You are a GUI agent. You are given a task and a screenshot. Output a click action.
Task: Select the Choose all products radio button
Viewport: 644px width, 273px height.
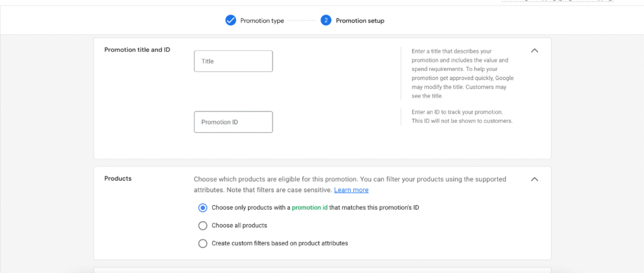203,226
